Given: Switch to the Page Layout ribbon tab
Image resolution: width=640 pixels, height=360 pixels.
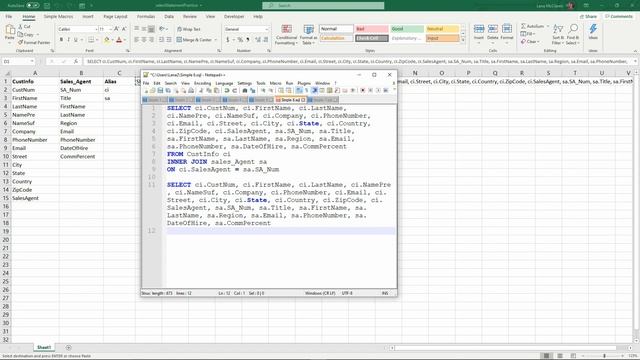Looking at the screenshot, I should [x=115, y=17].
